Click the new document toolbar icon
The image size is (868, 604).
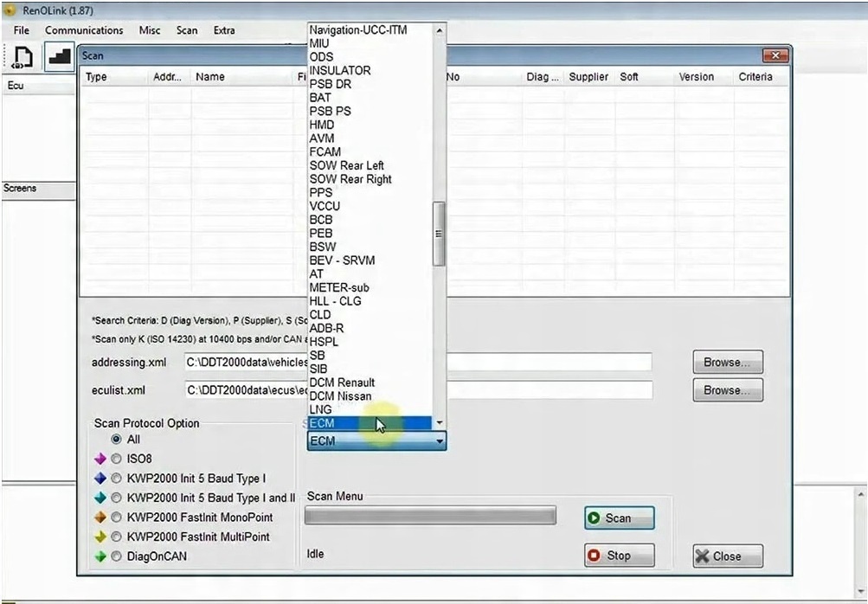23,57
